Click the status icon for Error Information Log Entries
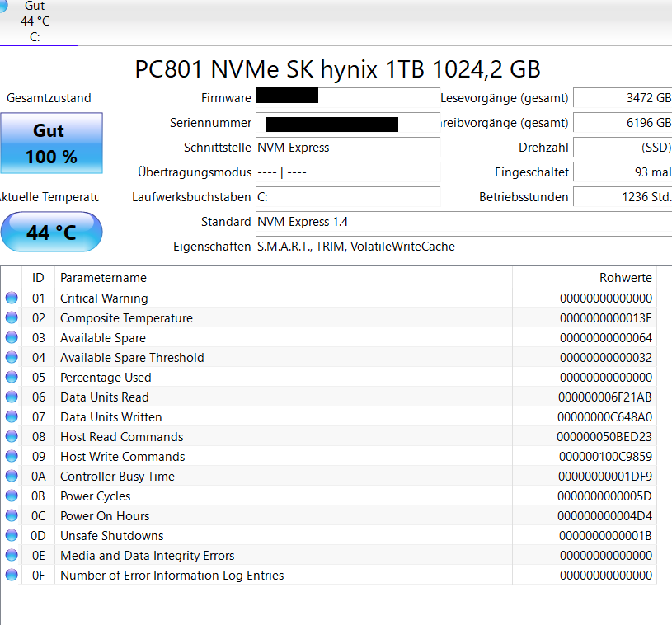The image size is (672, 625). (x=12, y=575)
